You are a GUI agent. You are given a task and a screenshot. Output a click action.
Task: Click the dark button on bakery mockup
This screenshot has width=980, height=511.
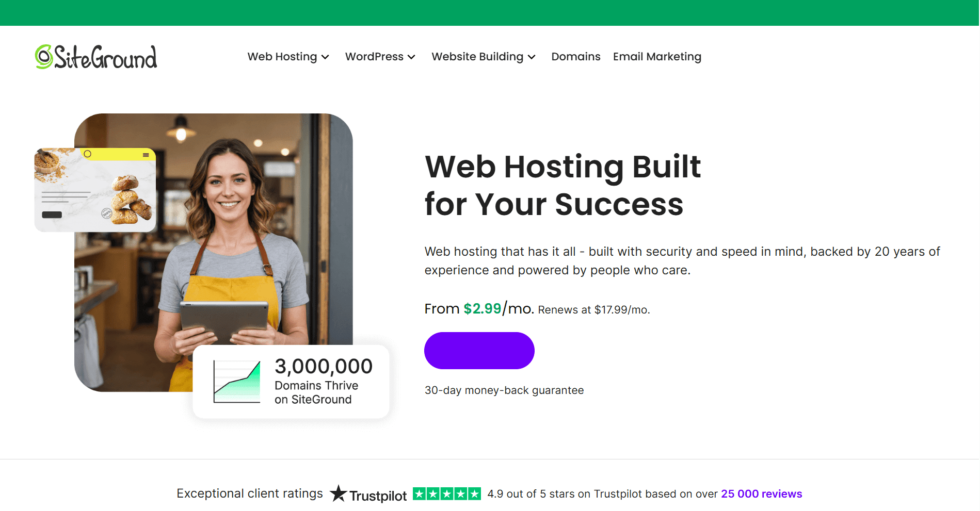coord(52,215)
